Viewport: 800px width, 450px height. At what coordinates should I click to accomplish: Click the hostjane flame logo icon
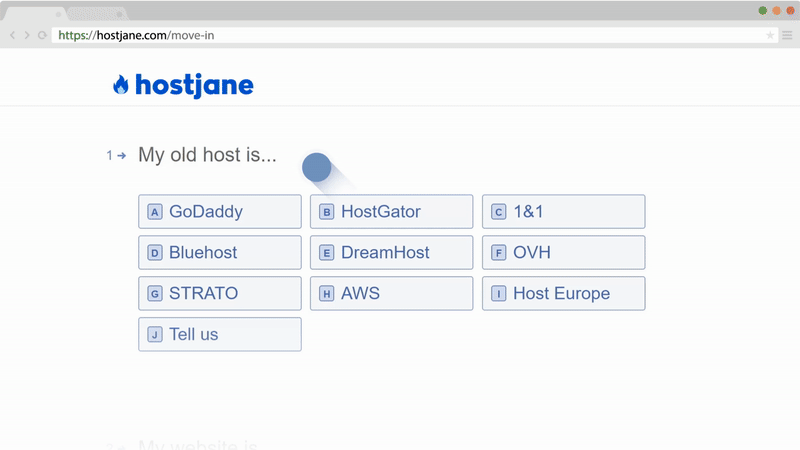(x=121, y=85)
